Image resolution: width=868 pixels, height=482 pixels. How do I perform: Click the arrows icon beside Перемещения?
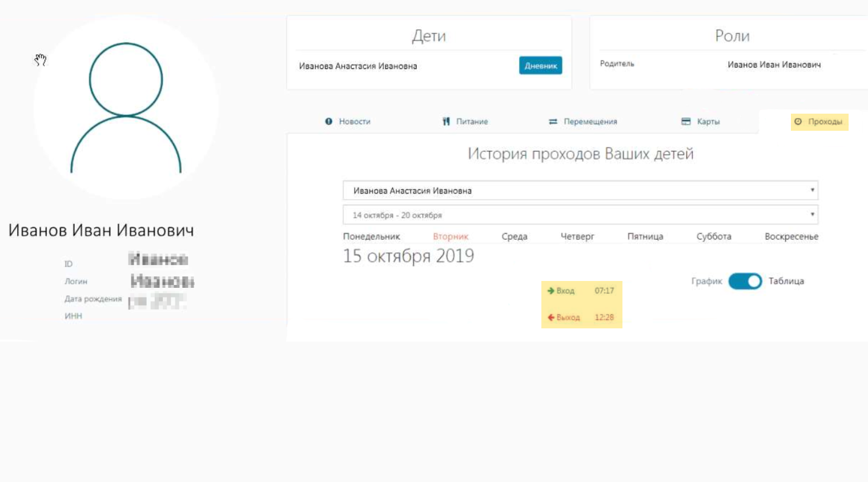click(553, 122)
